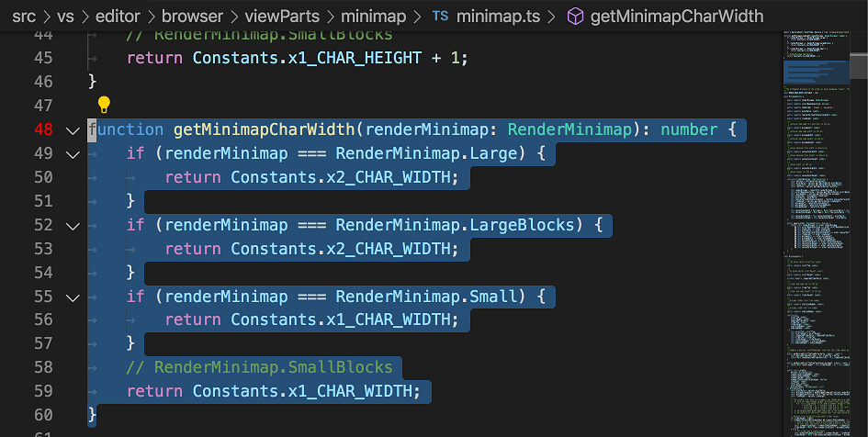The width and height of the screenshot is (868, 437).
Task: Collapse the getMinimapCharWidth function at line 48
Action: pos(73,130)
